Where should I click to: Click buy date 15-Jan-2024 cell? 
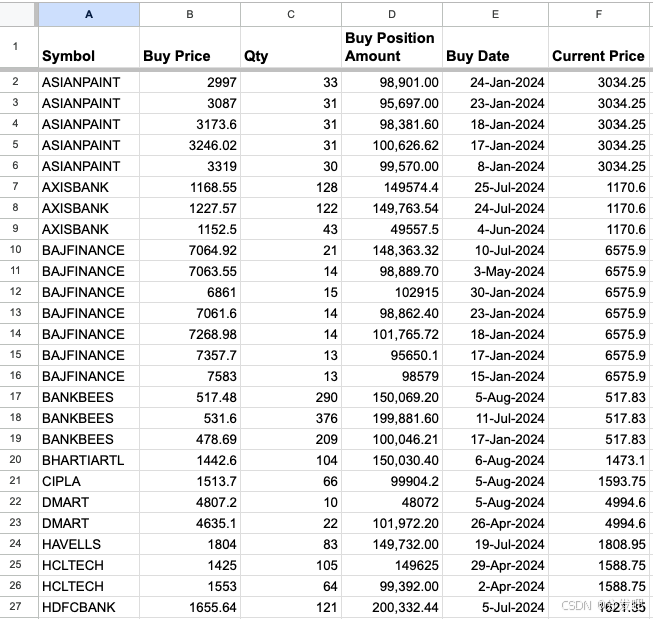[495, 376]
